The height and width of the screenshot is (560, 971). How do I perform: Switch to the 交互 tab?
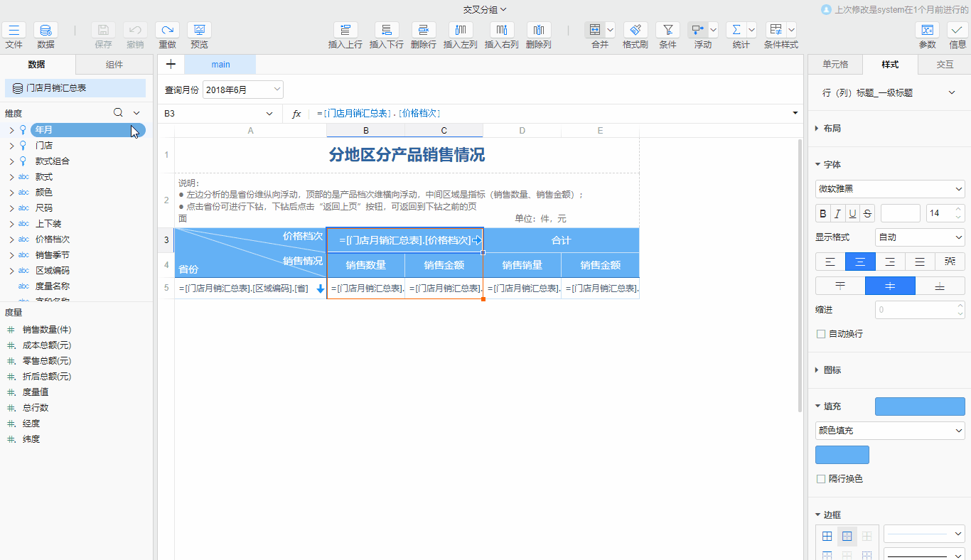pos(944,65)
